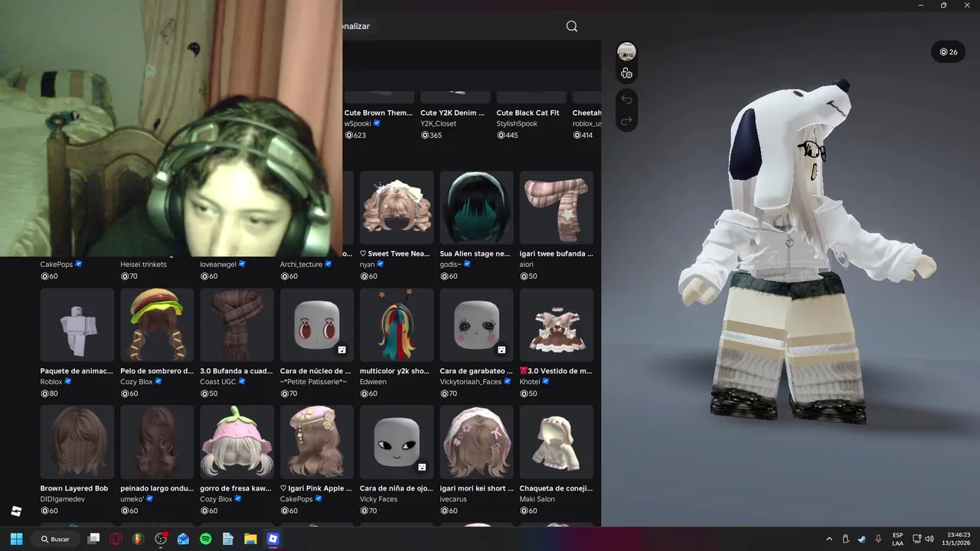This screenshot has width=980, height=551.
Task: Open creator Maki Salon link
Action: 537,499
